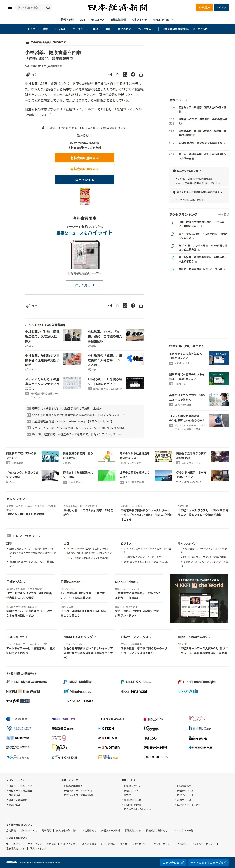Open 日経会社情報 menu item
This screenshot has height=868, width=235.
coord(118,20)
